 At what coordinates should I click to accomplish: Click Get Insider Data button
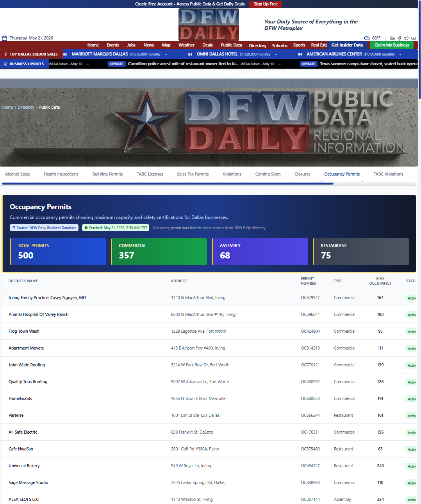(x=347, y=45)
